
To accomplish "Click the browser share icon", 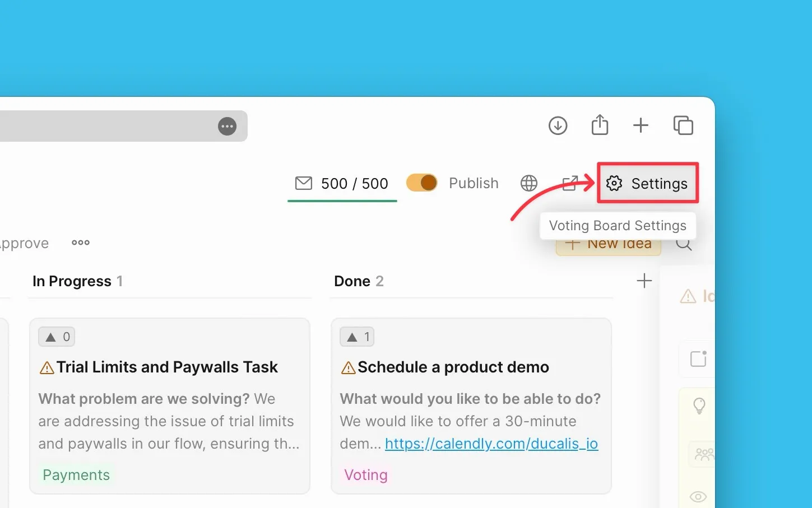I will [600, 125].
